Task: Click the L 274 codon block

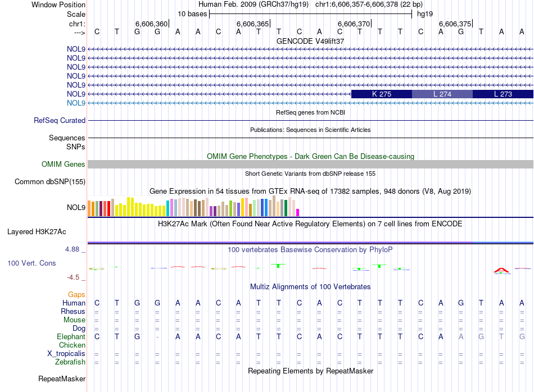Action: 442,94
